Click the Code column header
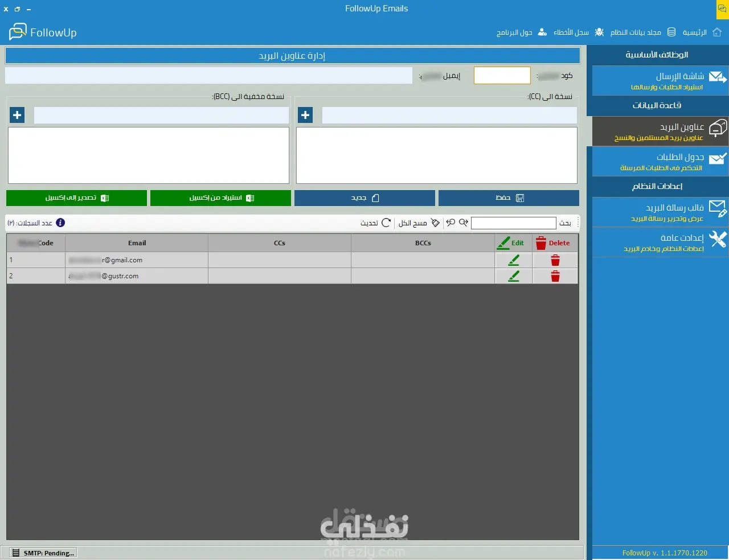This screenshot has height=560, width=729. click(36, 243)
